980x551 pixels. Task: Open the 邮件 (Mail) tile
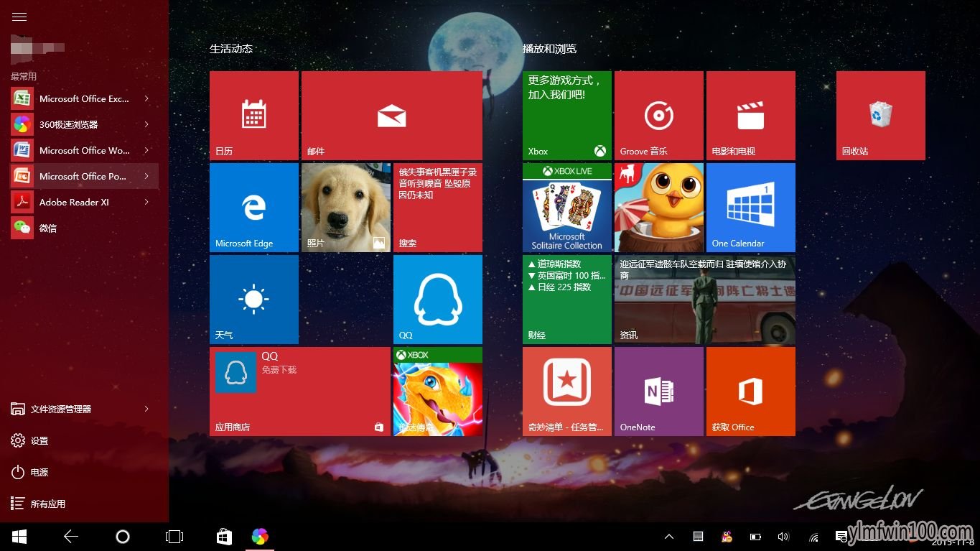[x=392, y=116]
